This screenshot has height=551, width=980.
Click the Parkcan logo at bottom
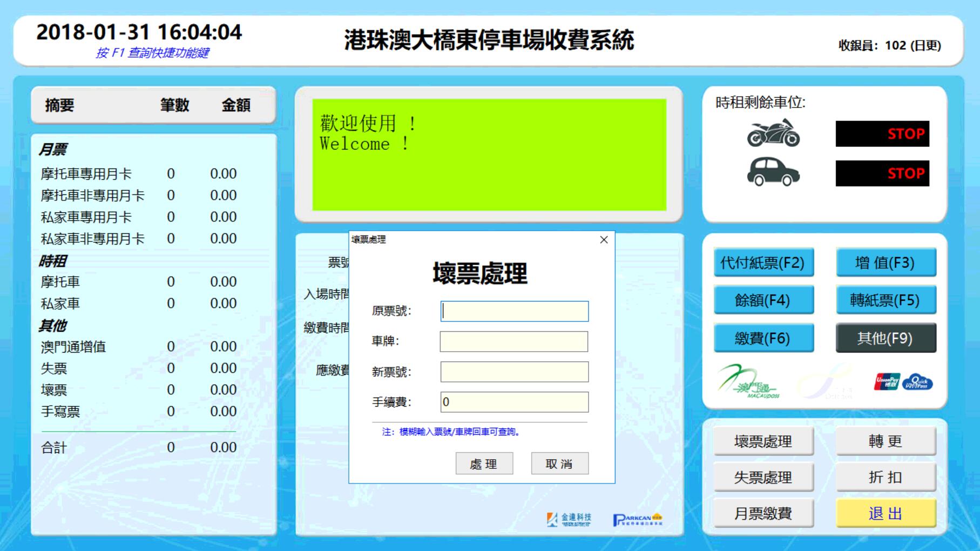point(638,520)
